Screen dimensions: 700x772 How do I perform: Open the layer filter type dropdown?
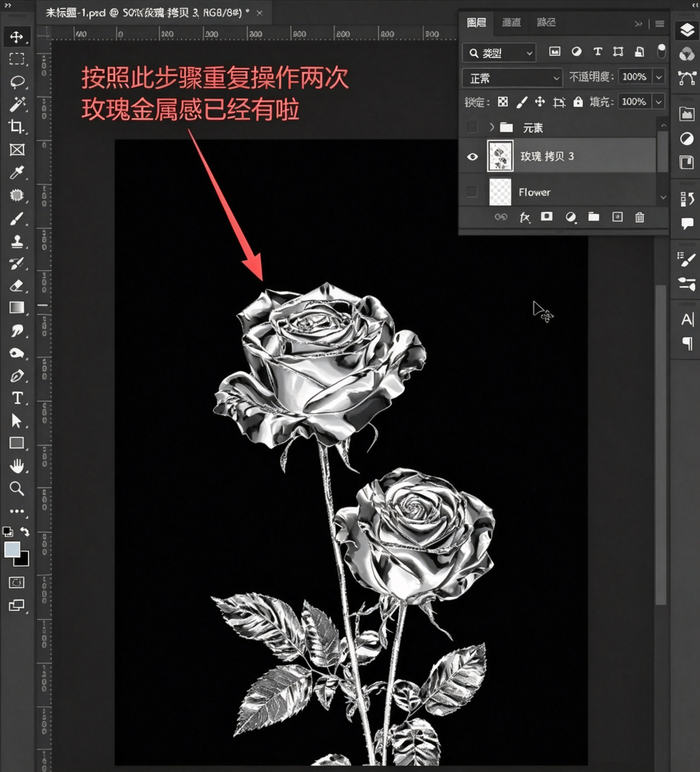499,53
